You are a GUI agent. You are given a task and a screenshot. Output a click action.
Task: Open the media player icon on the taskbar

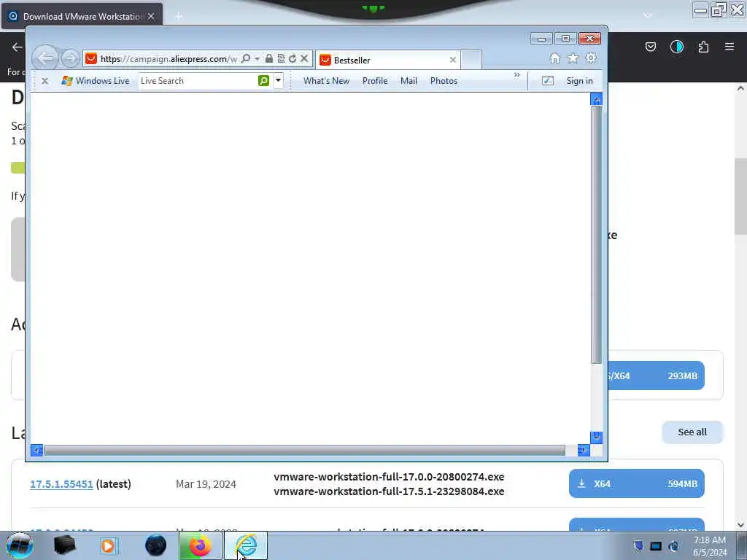pos(108,545)
